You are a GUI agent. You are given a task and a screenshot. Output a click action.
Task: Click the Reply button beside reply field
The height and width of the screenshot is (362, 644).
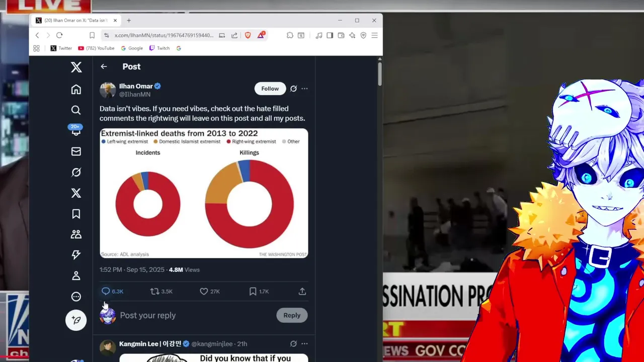[292, 315]
